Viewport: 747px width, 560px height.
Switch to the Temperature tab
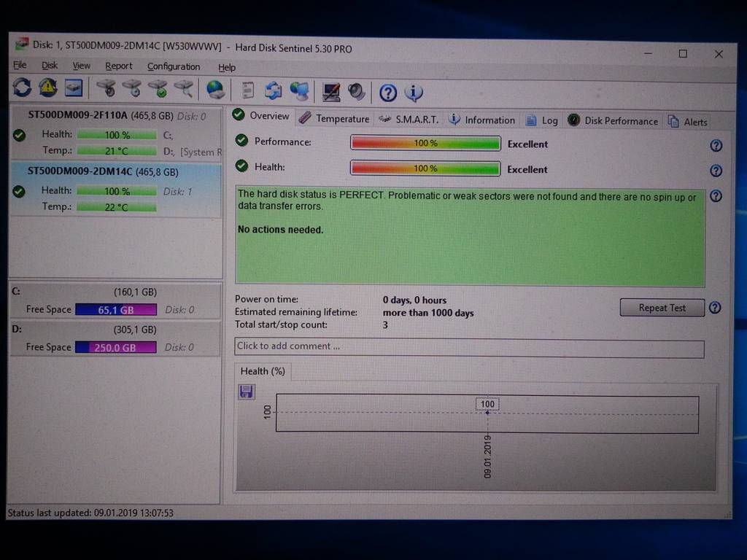click(x=333, y=119)
